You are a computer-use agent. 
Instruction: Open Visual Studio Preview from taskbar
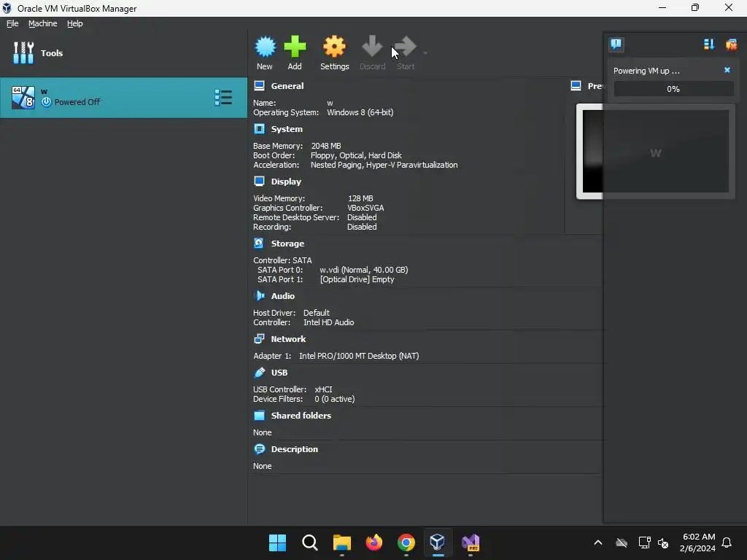coord(471,542)
